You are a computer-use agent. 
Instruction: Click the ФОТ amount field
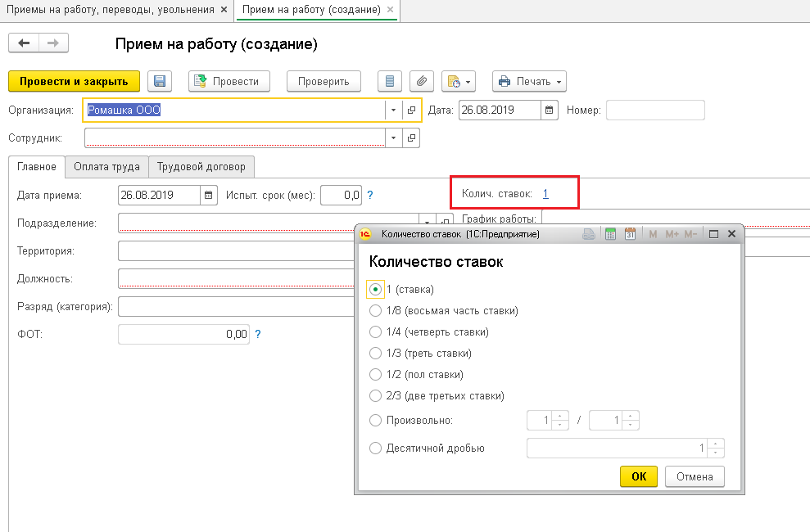pos(184,335)
